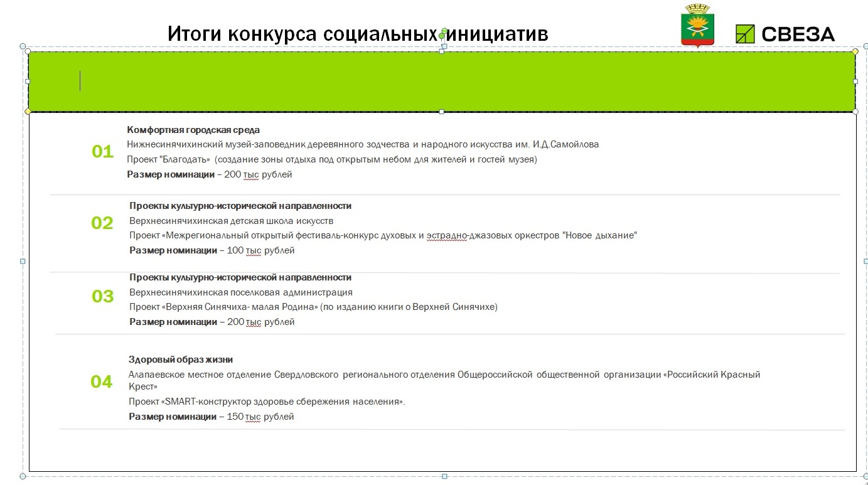The width and height of the screenshot is (868, 485).
Task: Select the green number 03
Action: [103, 296]
